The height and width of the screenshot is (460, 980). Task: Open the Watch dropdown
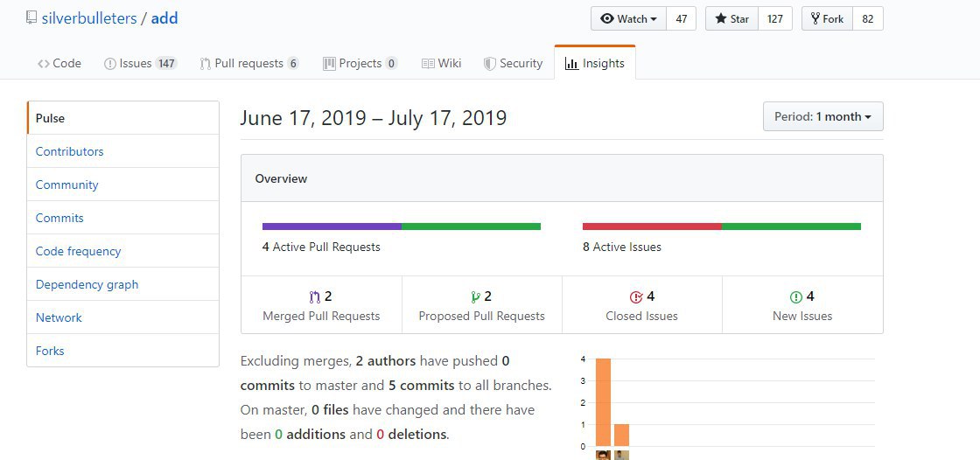click(629, 18)
